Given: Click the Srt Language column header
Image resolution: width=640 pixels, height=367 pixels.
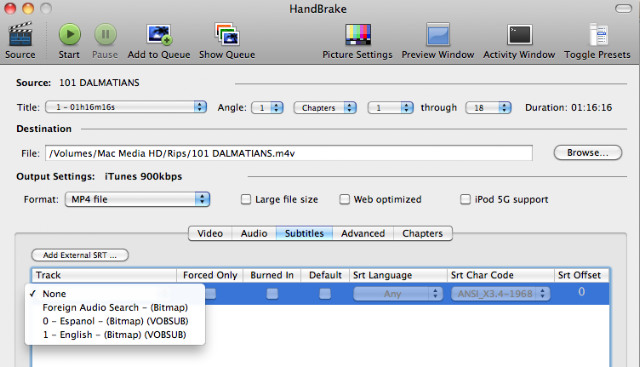Looking at the screenshot, I should click(x=398, y=275).
